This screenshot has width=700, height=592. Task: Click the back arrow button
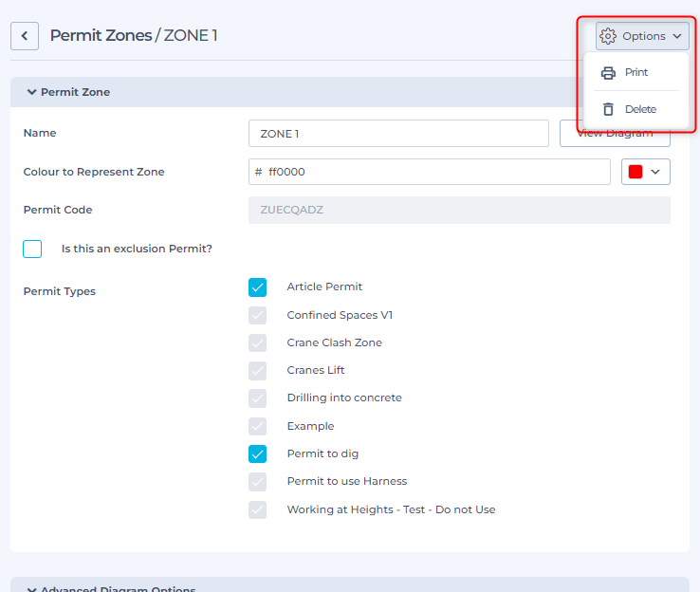tap(24, 36)
